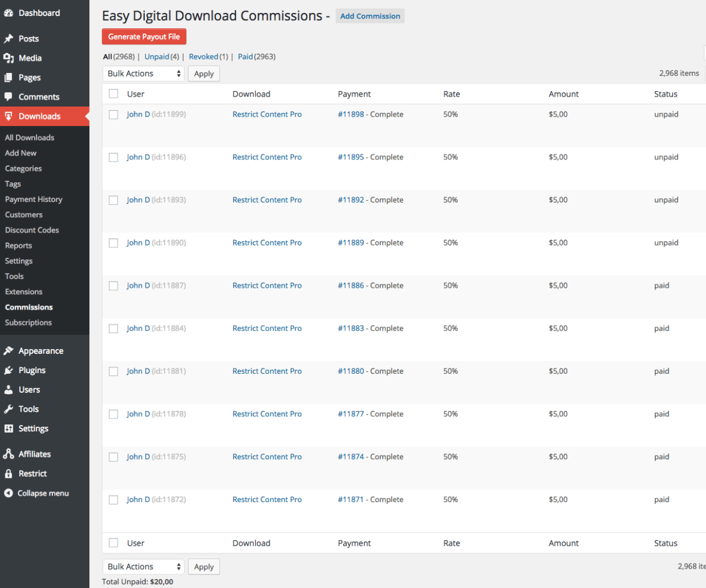Click the Plugins plug icon
This screenshot has height=588, width=706.
point(8,370)
